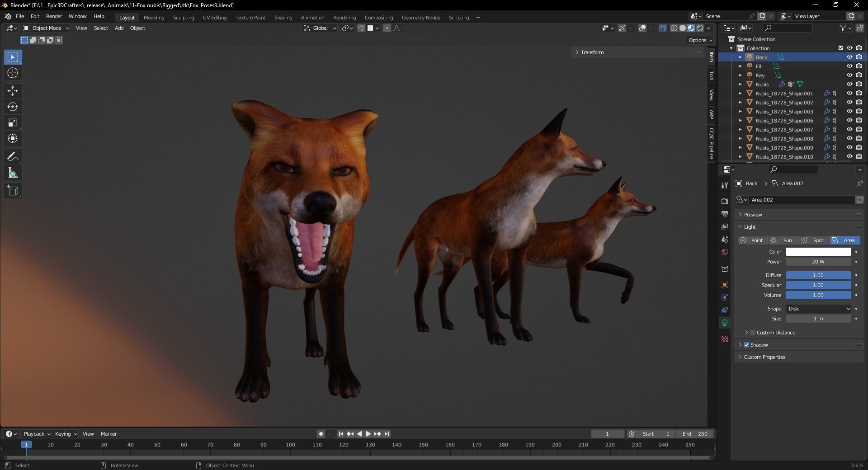Open the Output properties tab
The image size is (868, 470).
pyautogui.click(x=725, y=214)
